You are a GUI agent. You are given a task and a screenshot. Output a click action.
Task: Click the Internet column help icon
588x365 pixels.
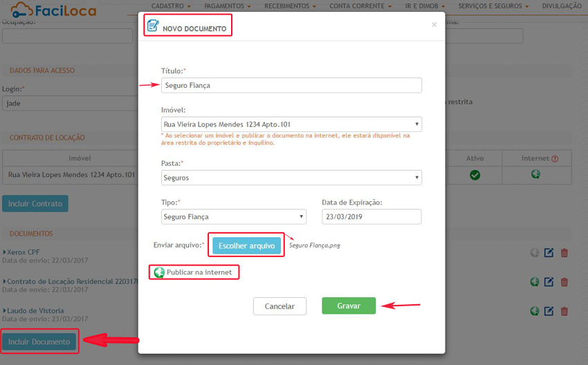[555, 159]
